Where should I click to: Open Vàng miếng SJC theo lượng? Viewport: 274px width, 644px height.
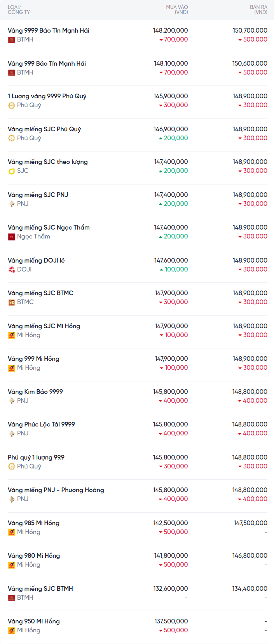coord(48,162)
